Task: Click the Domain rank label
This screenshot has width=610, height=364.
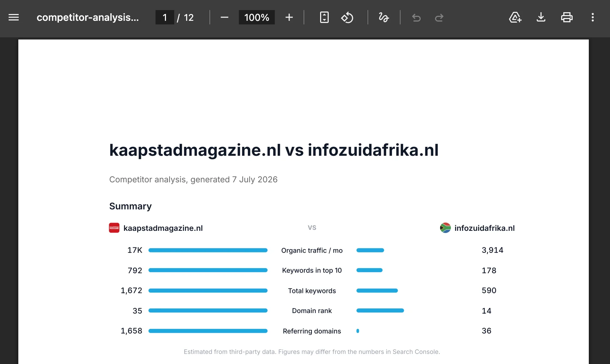Action: click(x=312, y=311)
